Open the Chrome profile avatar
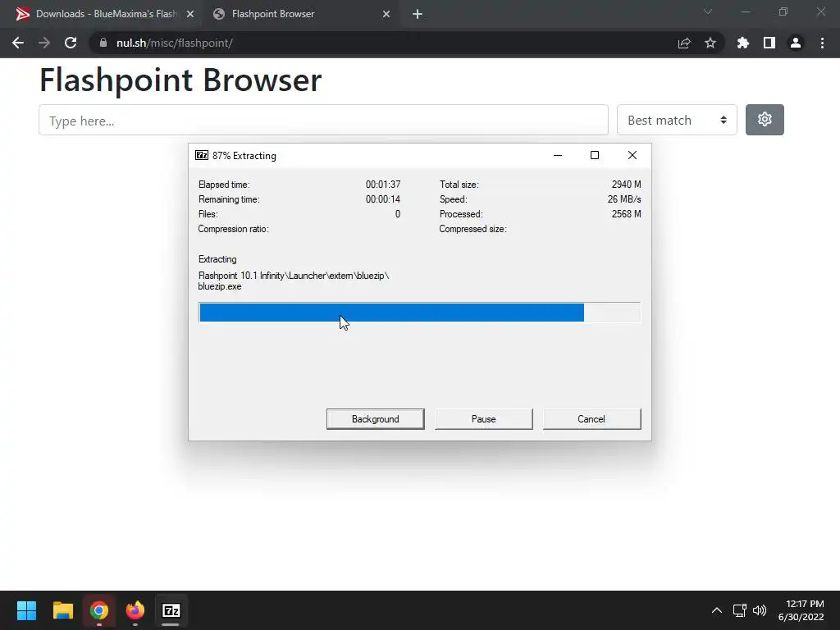This screenshot has width=840, height=630. pos(796,43)
